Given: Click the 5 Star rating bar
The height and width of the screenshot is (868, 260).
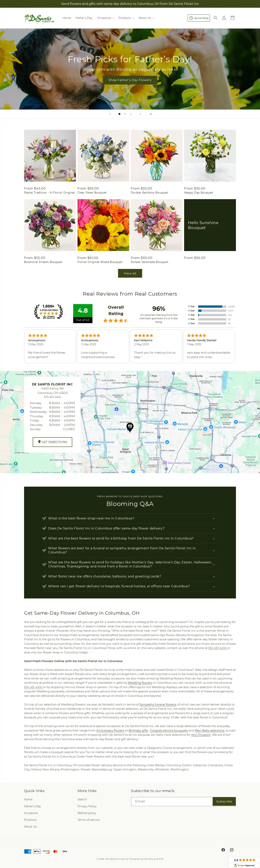Looking at the screenshot, I should [x=212, y=306].
